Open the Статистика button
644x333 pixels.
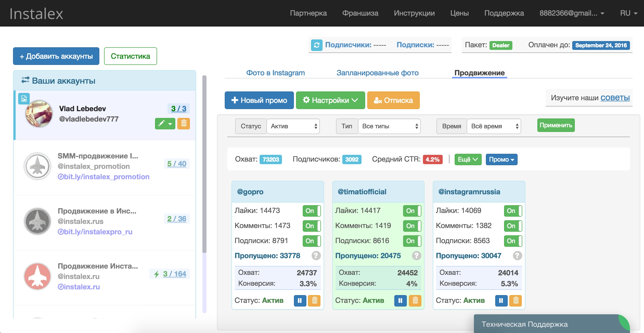[x=130, y=56]
